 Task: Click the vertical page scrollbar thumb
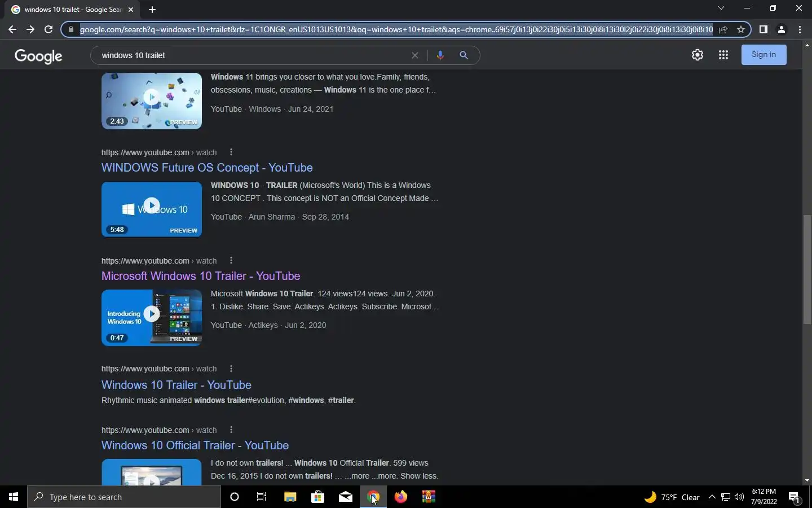(807, 270)
